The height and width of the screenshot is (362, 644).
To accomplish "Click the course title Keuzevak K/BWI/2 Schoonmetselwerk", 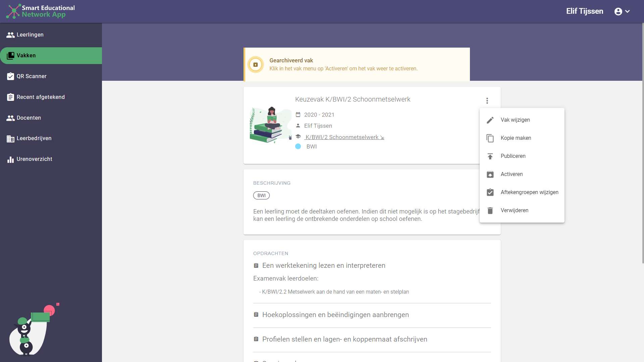I will [x=353, y=100].
